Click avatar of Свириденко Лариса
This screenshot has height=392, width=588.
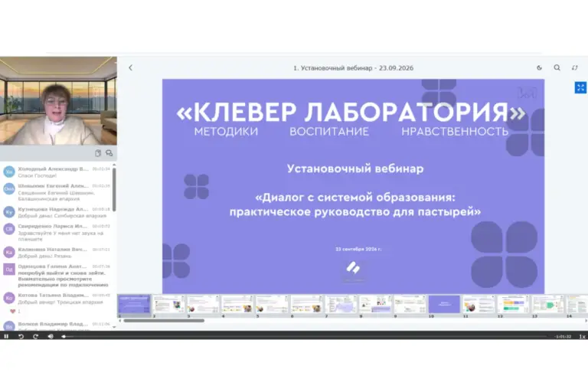point(9,229)
